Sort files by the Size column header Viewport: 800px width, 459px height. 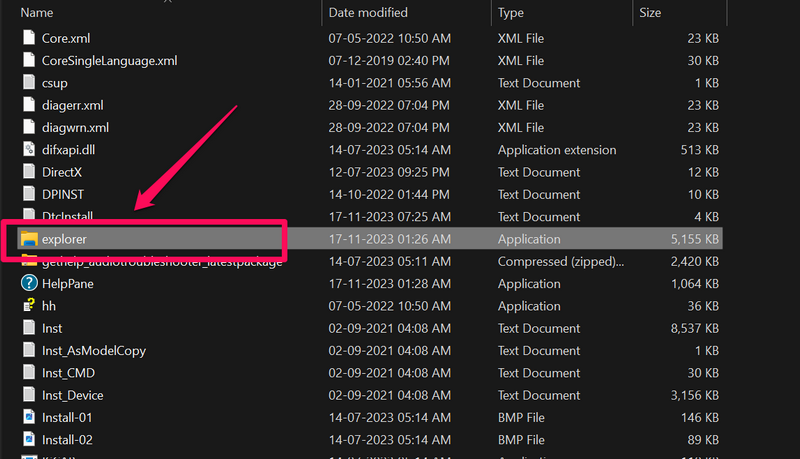(x=650, y=13)
